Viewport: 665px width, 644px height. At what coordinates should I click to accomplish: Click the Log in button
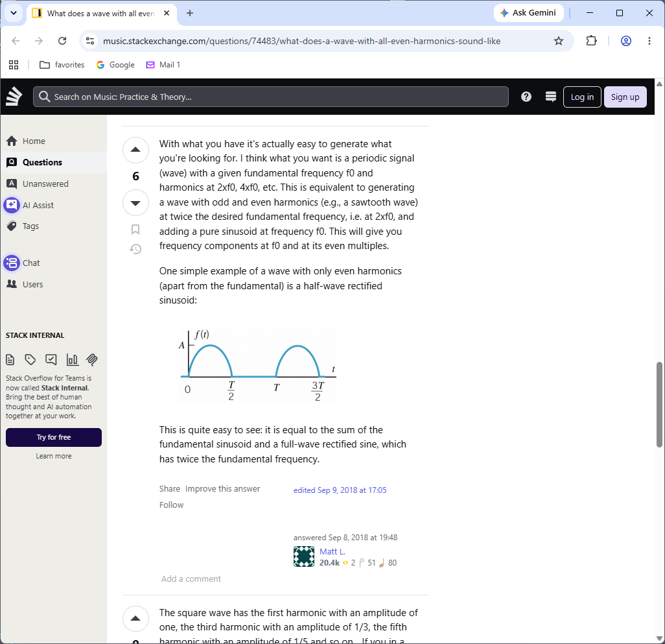point(582,97)
